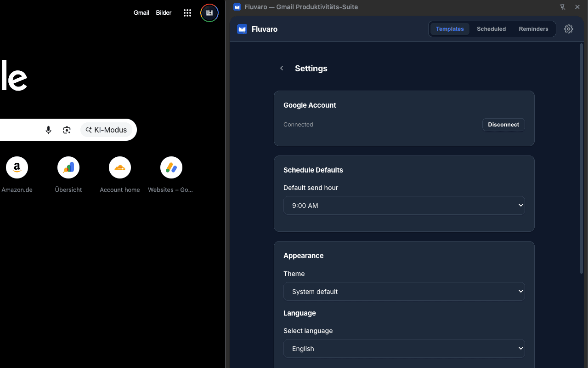Viewport: 588px width, 368px height.
Task: Unpin the Fluvaro side panel
Action: pos(563,7)
